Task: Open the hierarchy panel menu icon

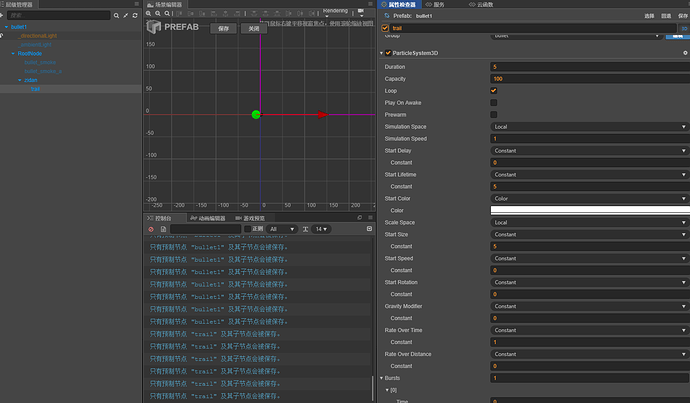Action: pyautogui.click(x=136, y=4)
